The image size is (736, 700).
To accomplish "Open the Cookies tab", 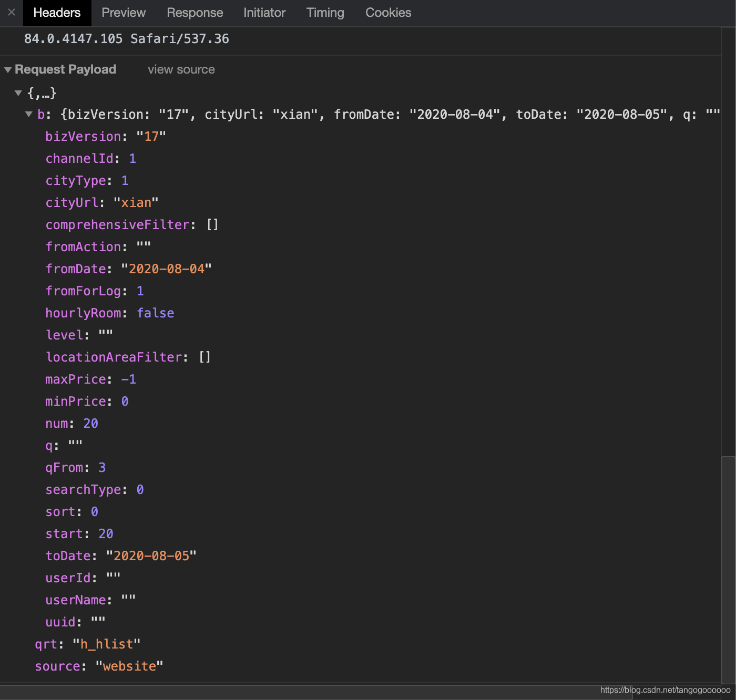I will (389, 13).
